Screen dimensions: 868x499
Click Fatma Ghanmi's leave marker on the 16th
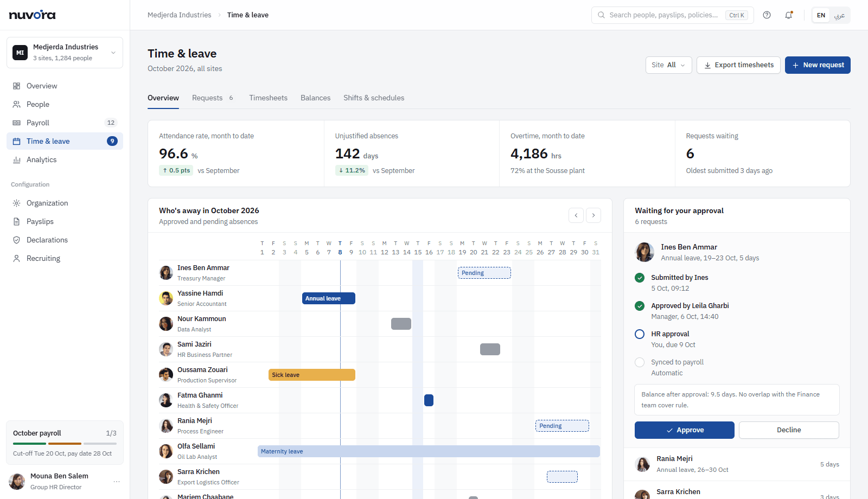point(429,400)
